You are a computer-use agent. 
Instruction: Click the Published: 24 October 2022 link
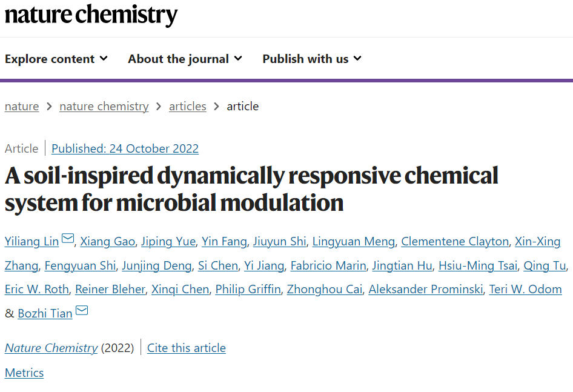(125, 148)
